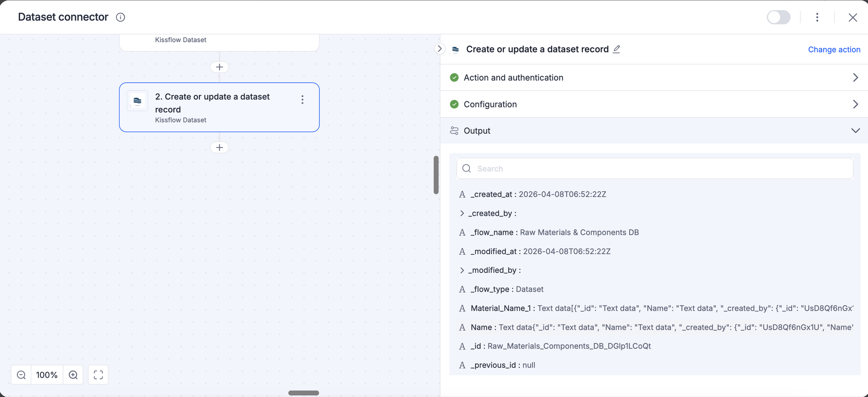This screenshot has height=397, width=868.
Task: Toggle the connector on/off switch
Action: point(778,17)
